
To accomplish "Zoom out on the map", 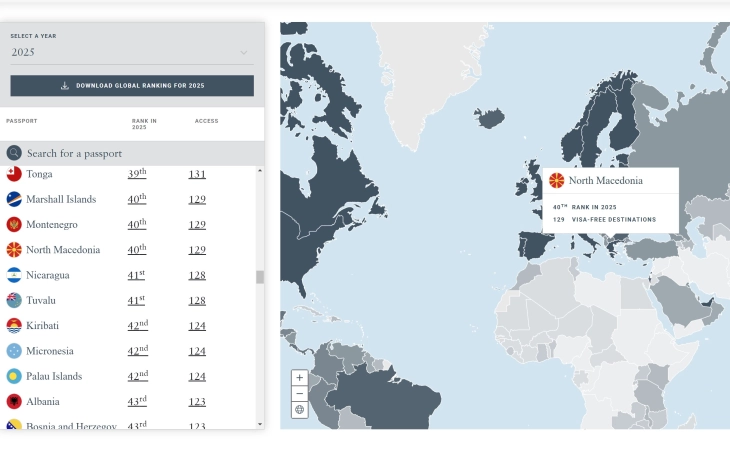I will (299, 394).
